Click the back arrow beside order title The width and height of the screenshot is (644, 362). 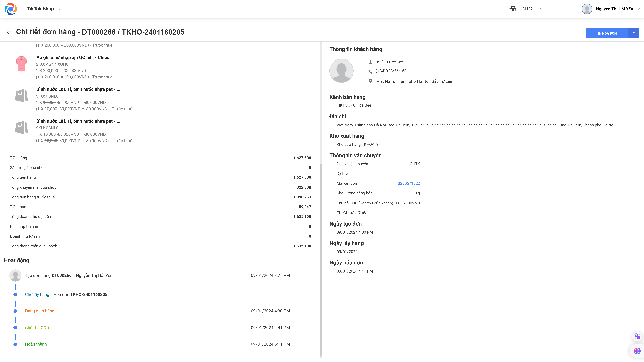click(9, 32)
